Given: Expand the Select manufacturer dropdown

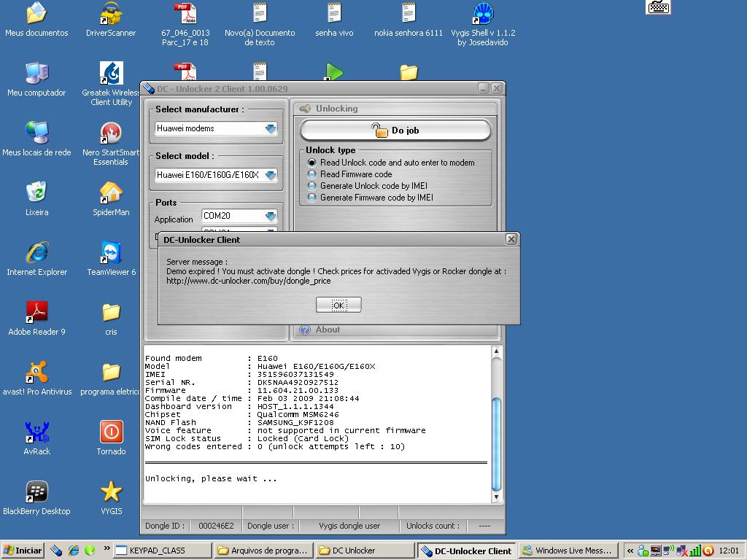Looking at the screenshot, I should [x=271, y=128].
